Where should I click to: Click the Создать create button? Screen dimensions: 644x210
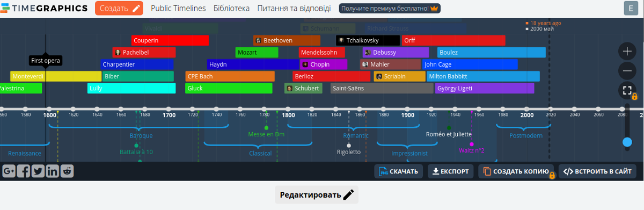click(119, 8)
